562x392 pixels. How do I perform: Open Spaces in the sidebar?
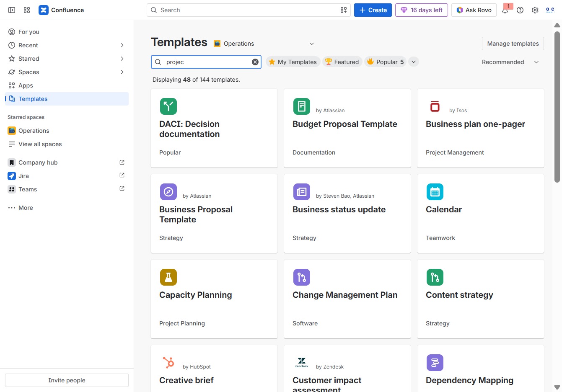pyautogui.click(x=67, y=72)
